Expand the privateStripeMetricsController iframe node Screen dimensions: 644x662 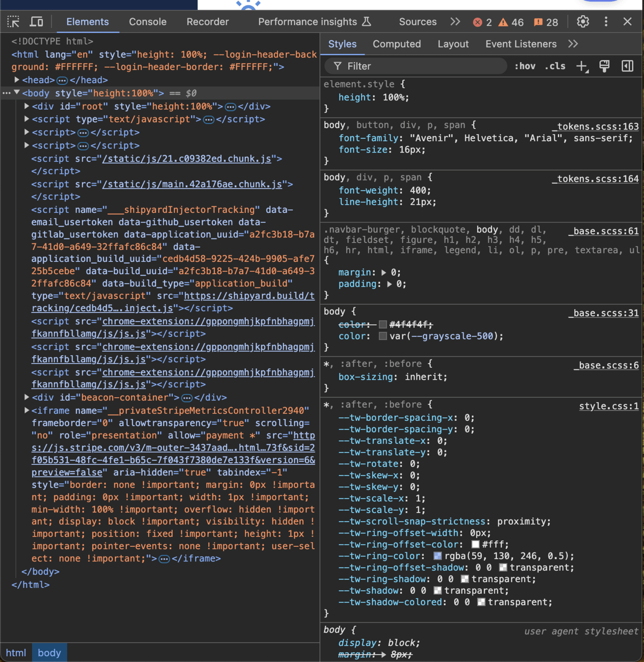coord(27,410)
